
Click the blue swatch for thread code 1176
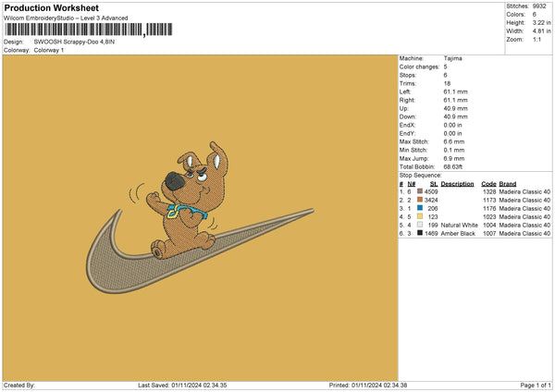(x=420, y=208)
